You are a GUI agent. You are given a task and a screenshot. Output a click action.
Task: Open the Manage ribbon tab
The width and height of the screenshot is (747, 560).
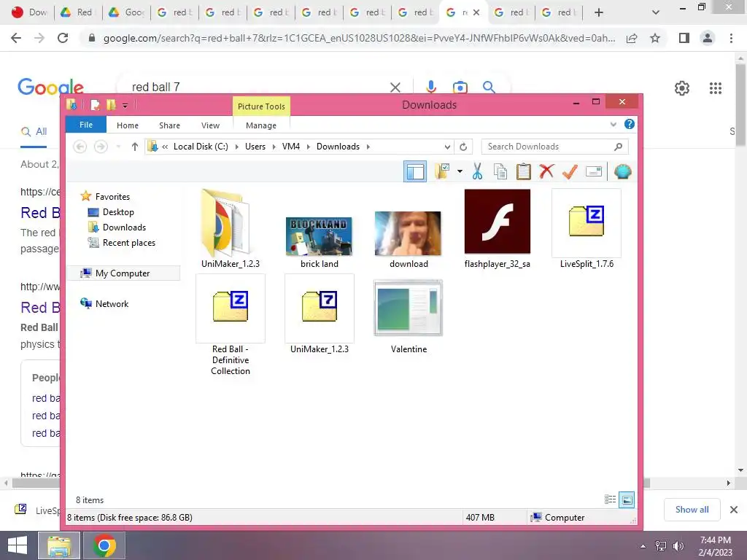pos(261,125)
